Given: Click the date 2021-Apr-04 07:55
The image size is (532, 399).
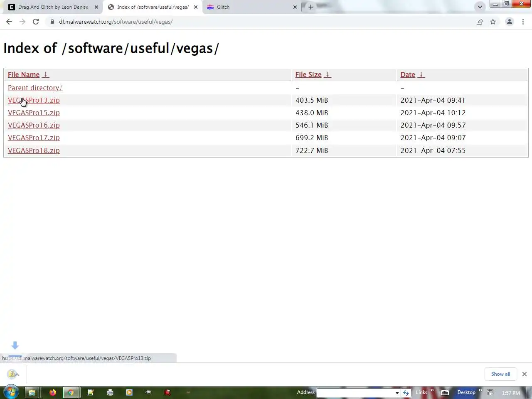Looking at the screenshot, I should (433, 150).
